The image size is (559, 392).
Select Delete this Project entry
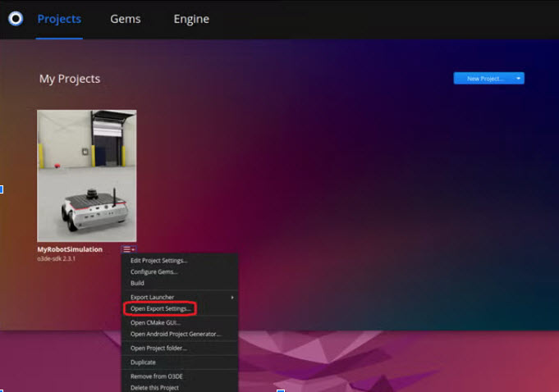tap(155, 387)
